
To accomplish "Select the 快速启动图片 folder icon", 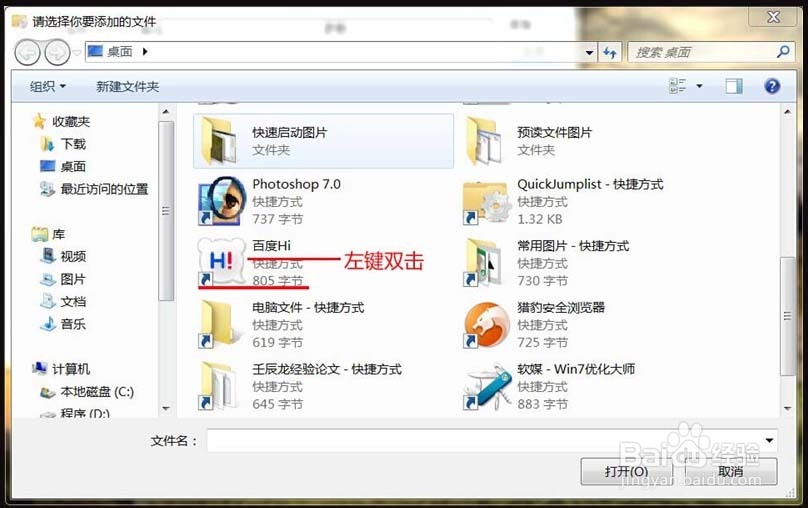I will pyautogui.click(x=218, y=141).
